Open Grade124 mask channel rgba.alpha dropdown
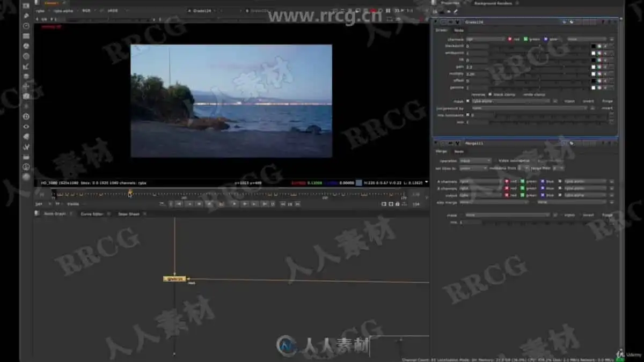Screen dimensions: 644x362 [511, 101]
